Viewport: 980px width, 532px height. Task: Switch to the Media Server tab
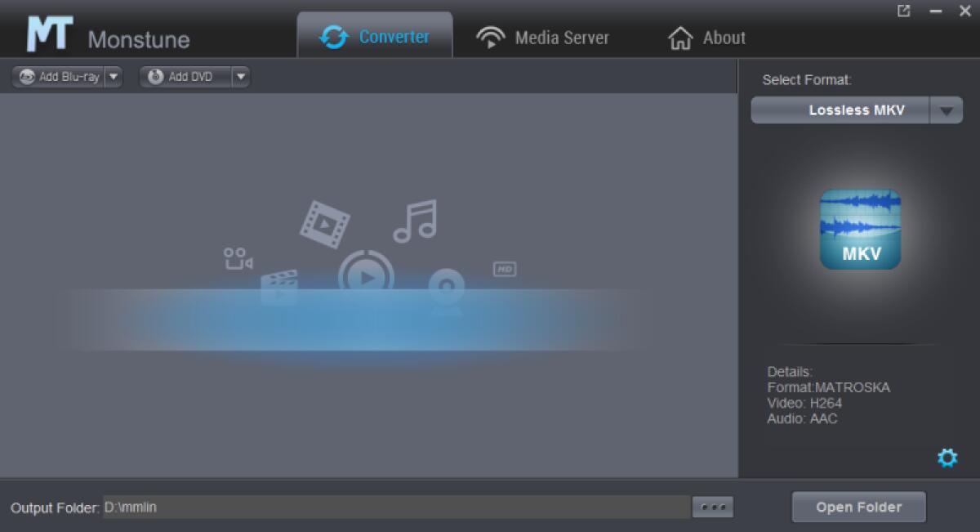(x=543, y=38)
